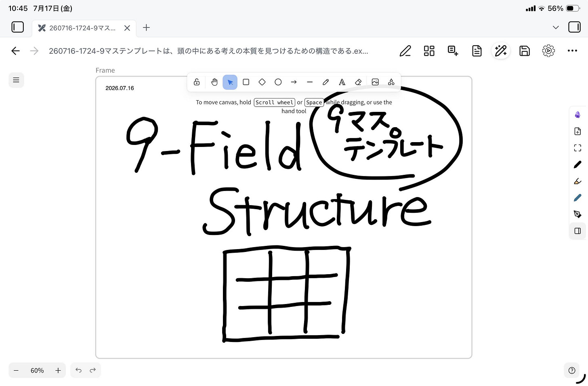Select the Text tool

pyautogui.click(x=342, y=82)
